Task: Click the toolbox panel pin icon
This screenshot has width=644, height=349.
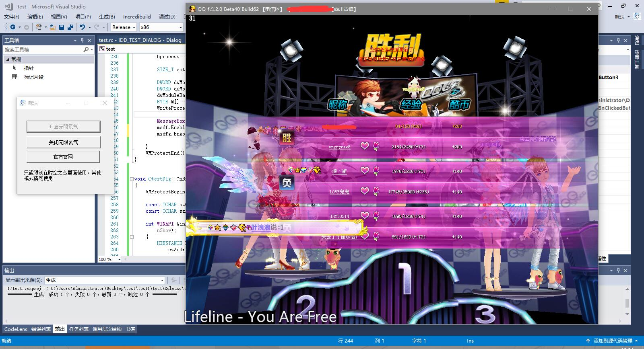Action: 83,40
